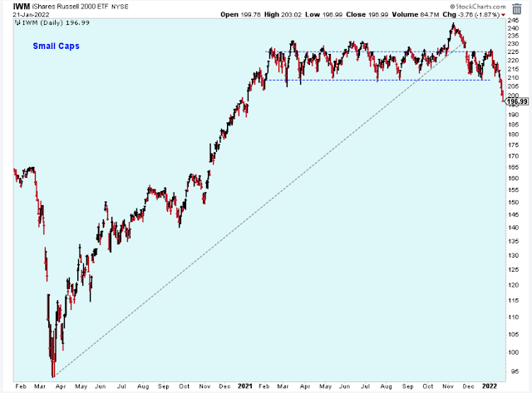Click the 225 price axis label

point(513,52)
